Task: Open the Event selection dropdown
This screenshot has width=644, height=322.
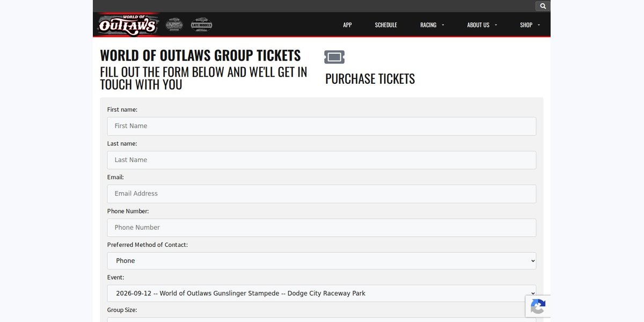Action: pos(321,294)
